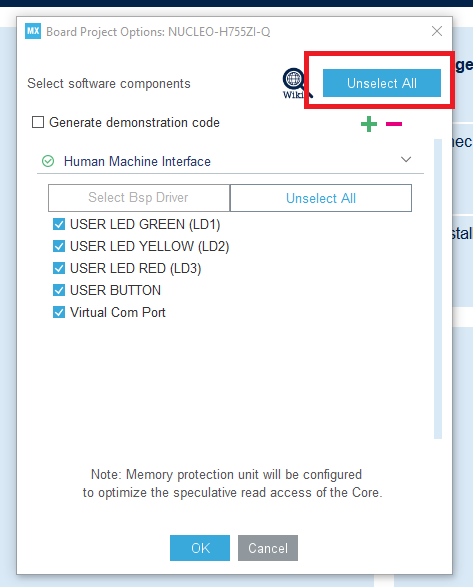473x587 pixels.
Task: Click the STM32CubeMX MX logo icon
Action: [x=33, y=31]
